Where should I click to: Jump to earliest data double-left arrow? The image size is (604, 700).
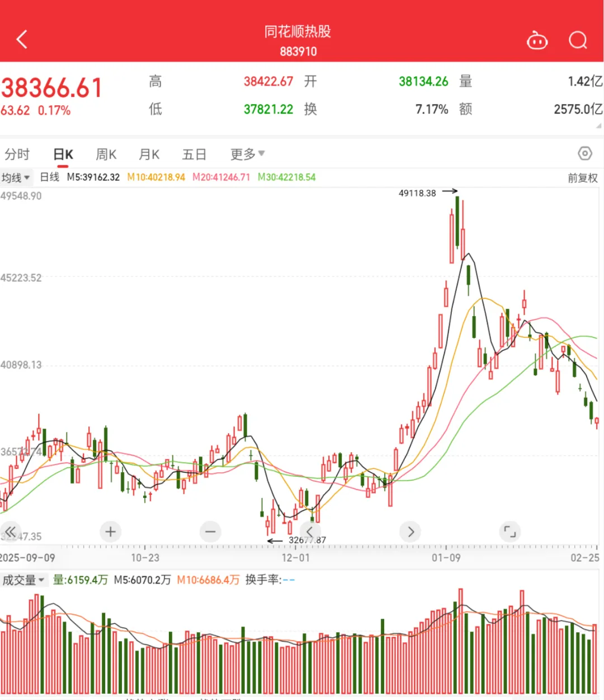tap(10, 532)
